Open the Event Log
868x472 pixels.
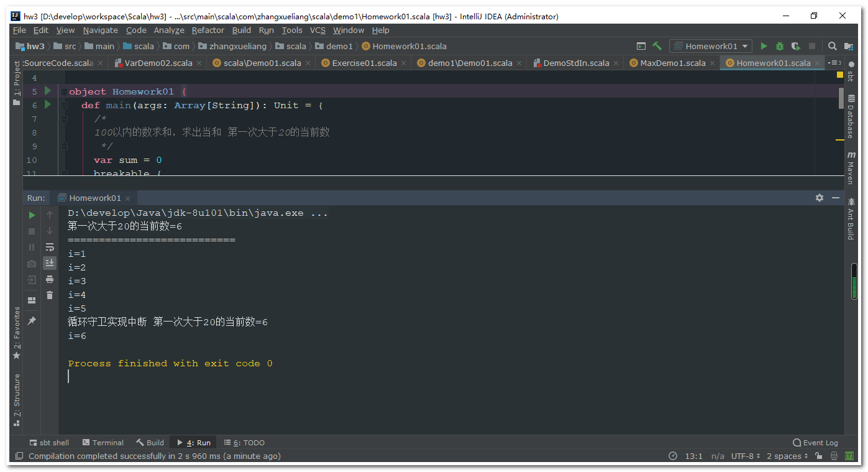pyautogui.click(x=815, y=443)
